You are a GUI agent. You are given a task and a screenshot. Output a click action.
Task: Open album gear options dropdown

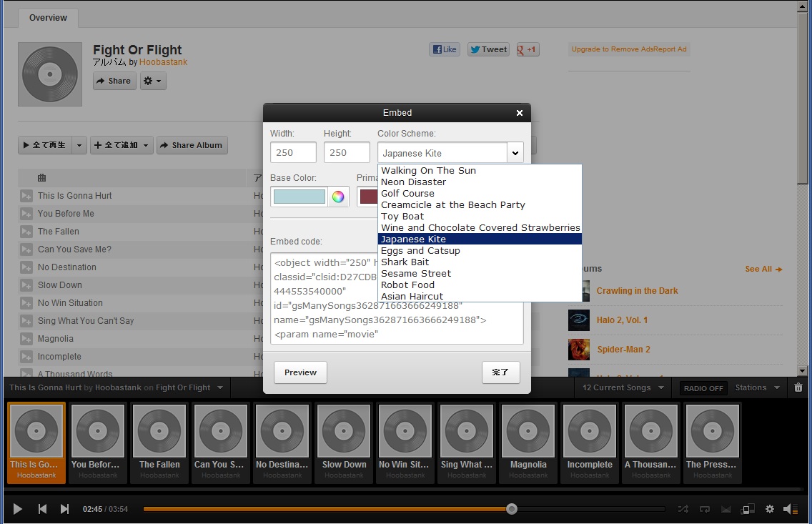click(x=153, y=81)
